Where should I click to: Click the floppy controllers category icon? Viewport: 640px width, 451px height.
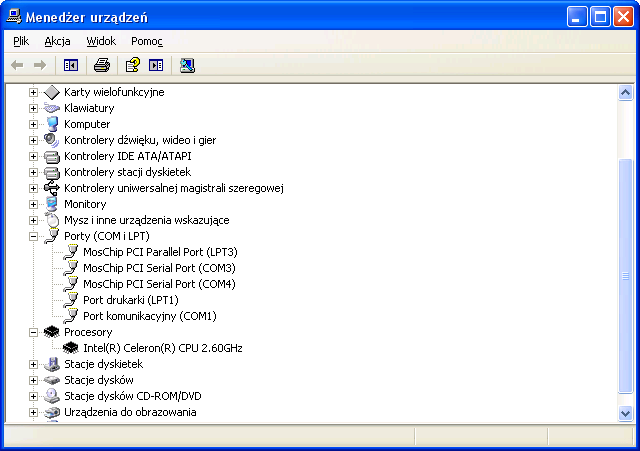click(51, 172)
